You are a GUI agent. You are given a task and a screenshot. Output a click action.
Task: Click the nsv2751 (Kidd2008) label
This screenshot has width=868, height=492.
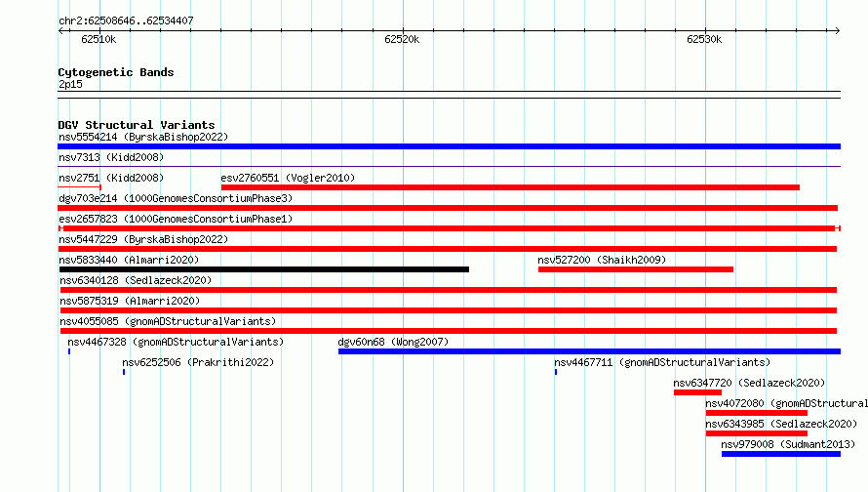point(111,178)
